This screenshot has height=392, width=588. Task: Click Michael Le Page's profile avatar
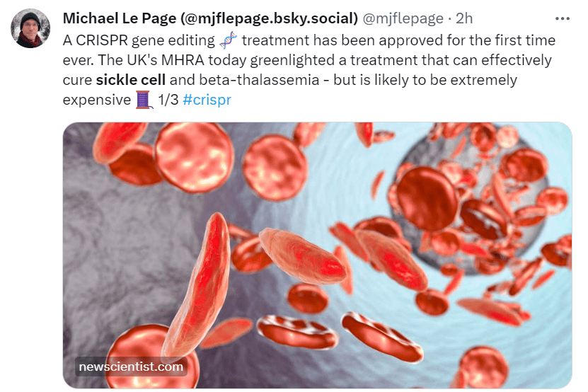pos(30,29)
